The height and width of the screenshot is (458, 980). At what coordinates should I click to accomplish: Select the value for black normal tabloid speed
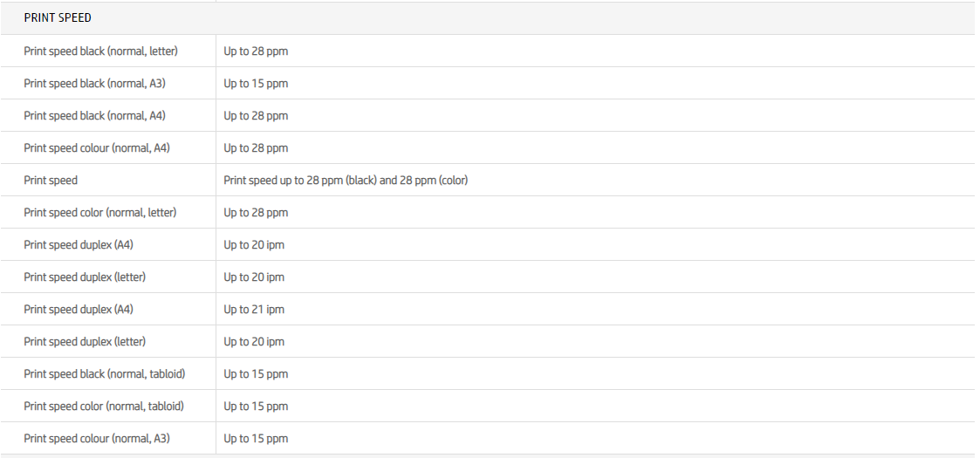click(256, 374)
